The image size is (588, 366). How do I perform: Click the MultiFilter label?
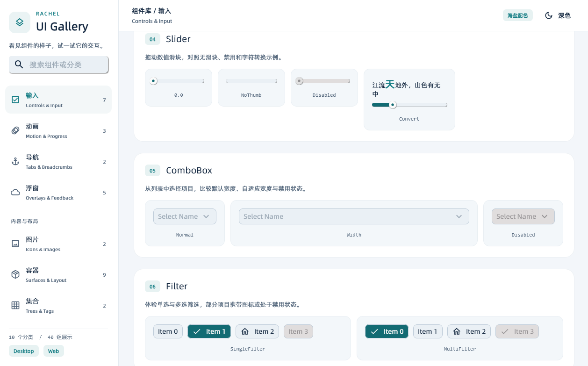click(460, 349)
